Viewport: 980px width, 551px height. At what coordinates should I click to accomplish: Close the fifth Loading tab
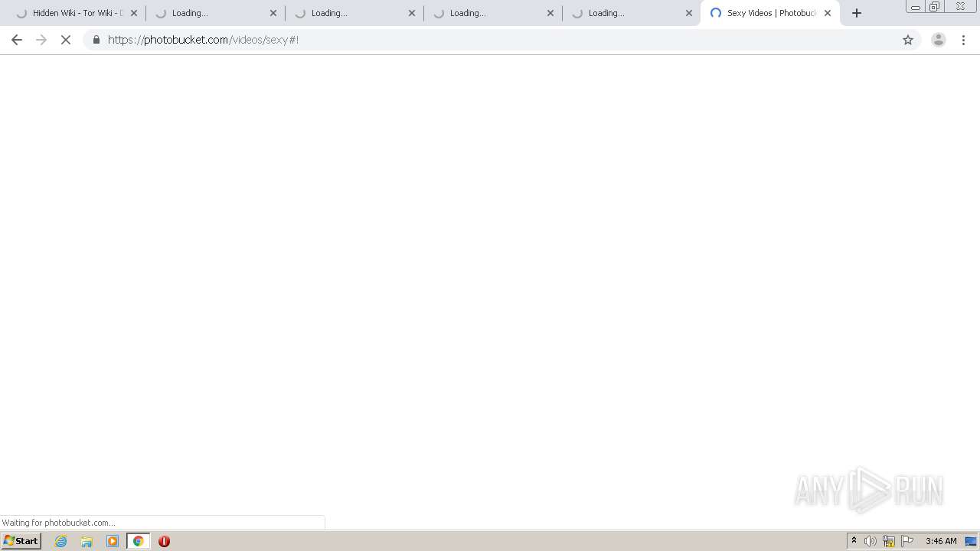[x=689, y=13]
